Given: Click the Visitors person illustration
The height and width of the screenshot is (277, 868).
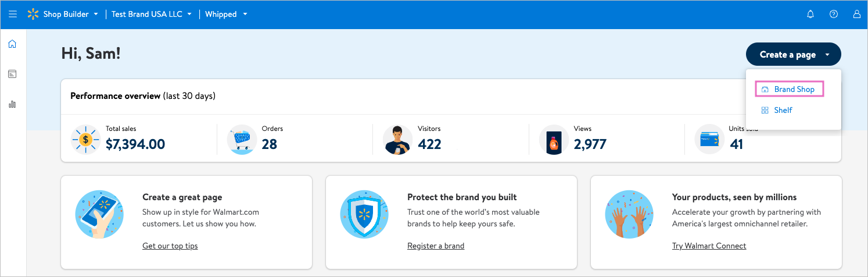Looking at the screenshot, I should point(398,140).
